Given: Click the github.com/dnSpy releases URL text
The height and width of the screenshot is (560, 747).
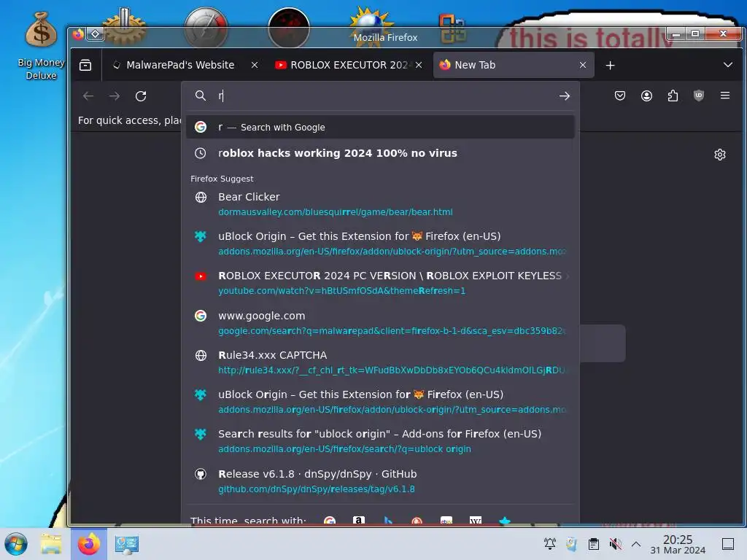Looking at the screenshot, I should click(317, 489).
